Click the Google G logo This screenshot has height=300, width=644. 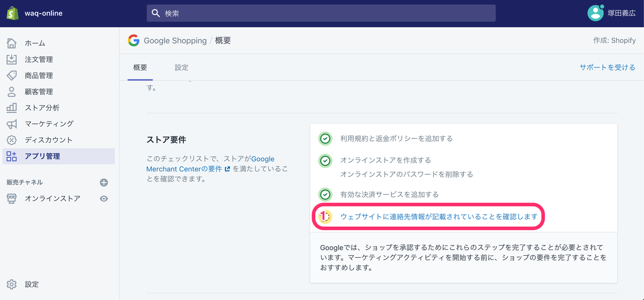pyautogui.click(x=133, y=40)
